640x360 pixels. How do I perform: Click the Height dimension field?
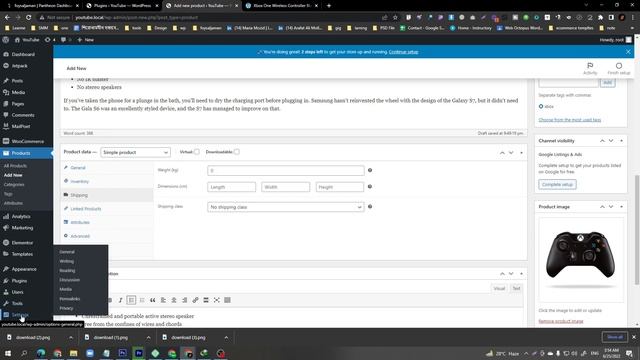340,187
